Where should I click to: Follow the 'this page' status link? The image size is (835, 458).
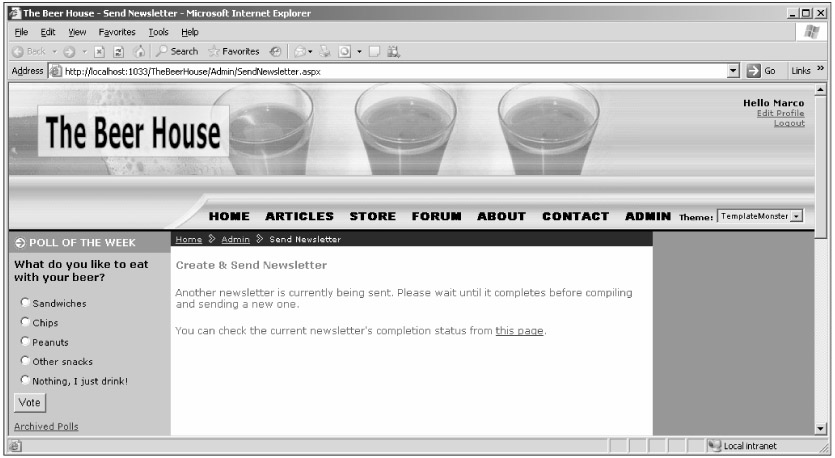[519, 331]
